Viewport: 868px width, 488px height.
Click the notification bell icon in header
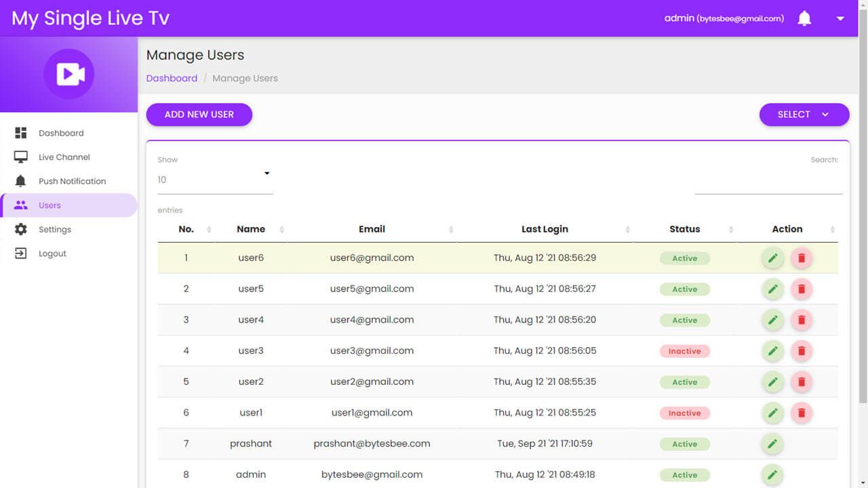[804, 19]
